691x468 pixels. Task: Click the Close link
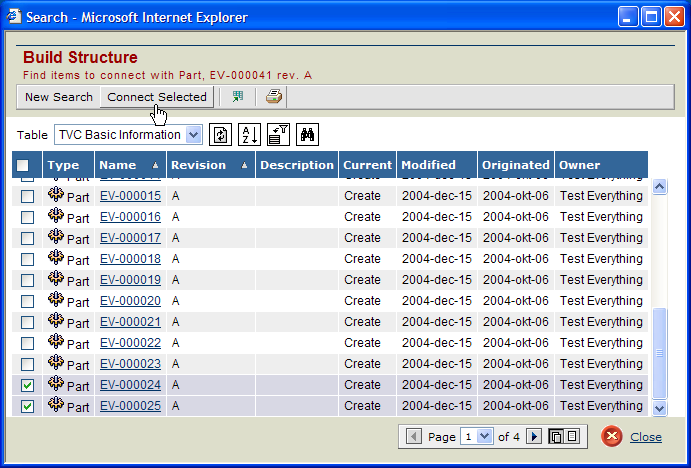point(645,437)
